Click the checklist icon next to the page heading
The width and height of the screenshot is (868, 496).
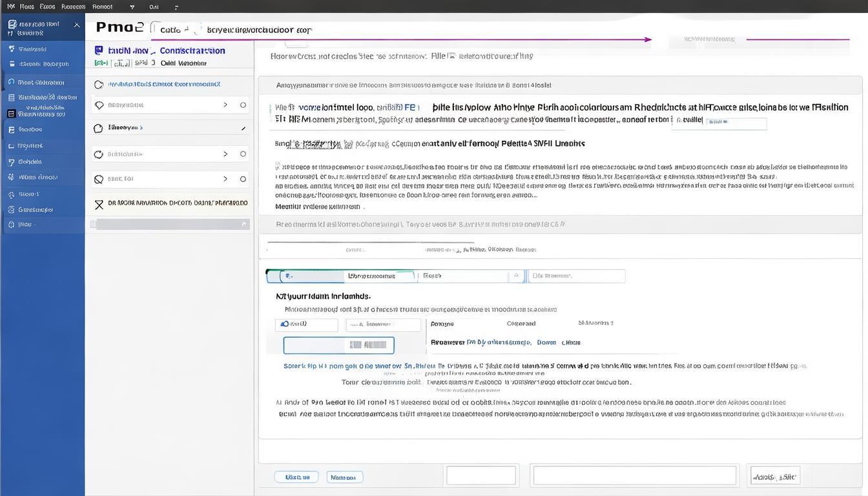(98, 50)
